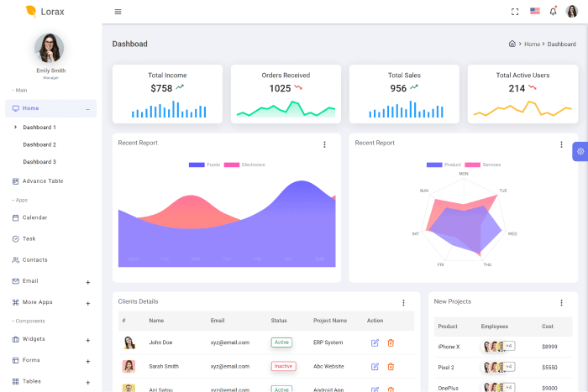Go to Contacts app

[35, 259]
